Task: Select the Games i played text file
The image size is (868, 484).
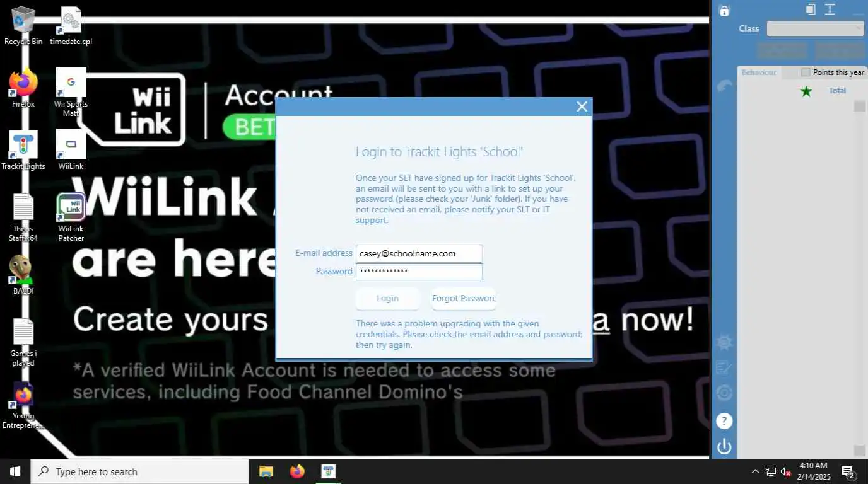Action: click(23, 342)
